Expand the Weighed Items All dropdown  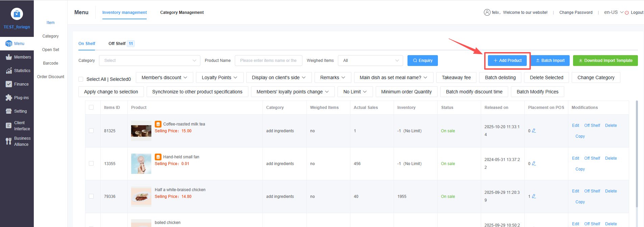click(x=370, y=61)
